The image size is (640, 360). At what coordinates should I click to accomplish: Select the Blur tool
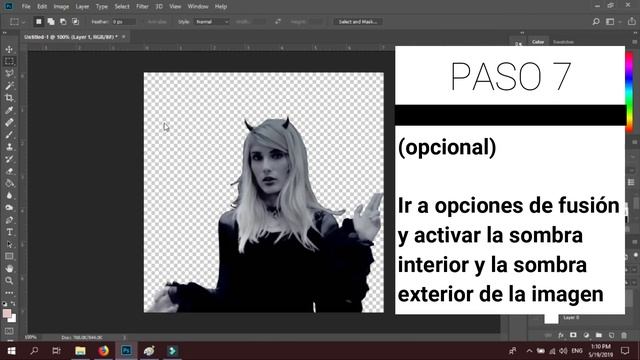click(9, 196)
